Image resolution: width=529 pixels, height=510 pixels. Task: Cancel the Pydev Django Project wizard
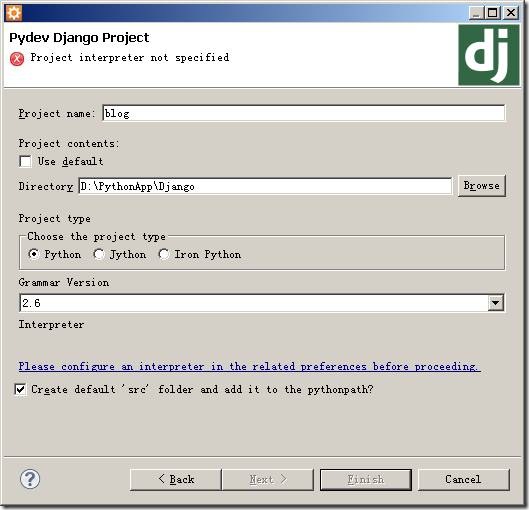(464, 479)
